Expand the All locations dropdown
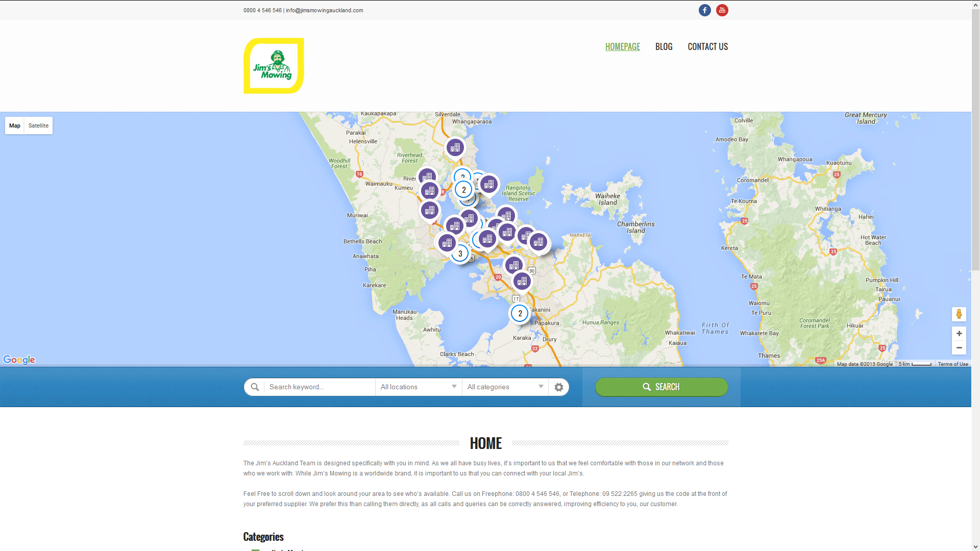The image size is (980, 551). tap(419, 387)
